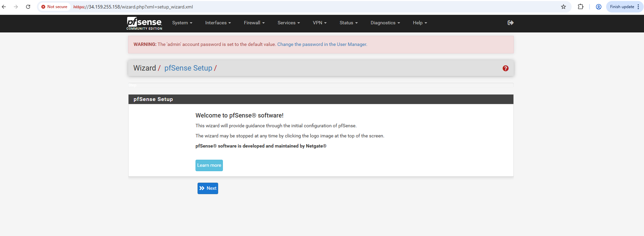Expand the Interfaces dropdown menu
This screenshot has height=236, width=644.
coord(218,23)
